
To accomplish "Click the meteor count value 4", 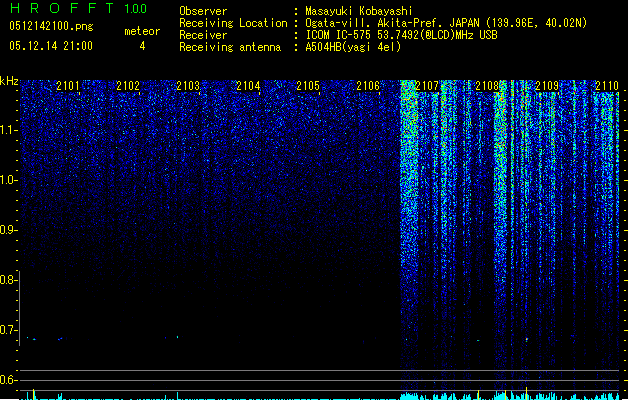I will (142, 46).
